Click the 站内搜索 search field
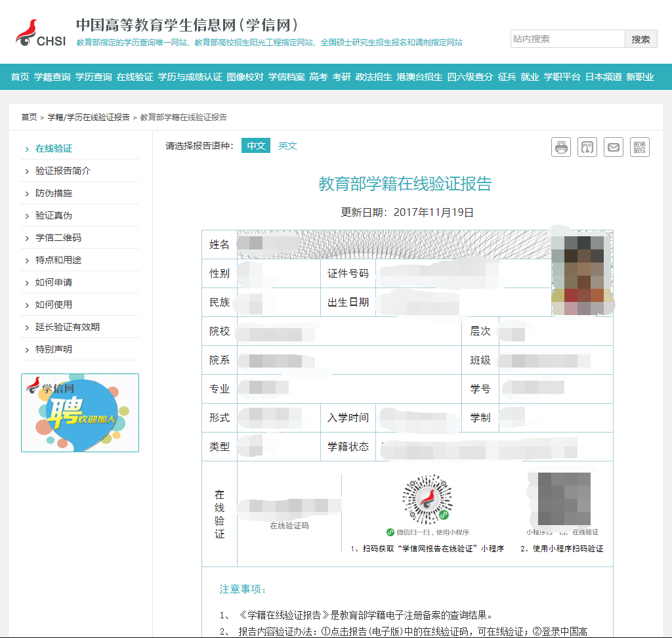 tap(567, 39)
